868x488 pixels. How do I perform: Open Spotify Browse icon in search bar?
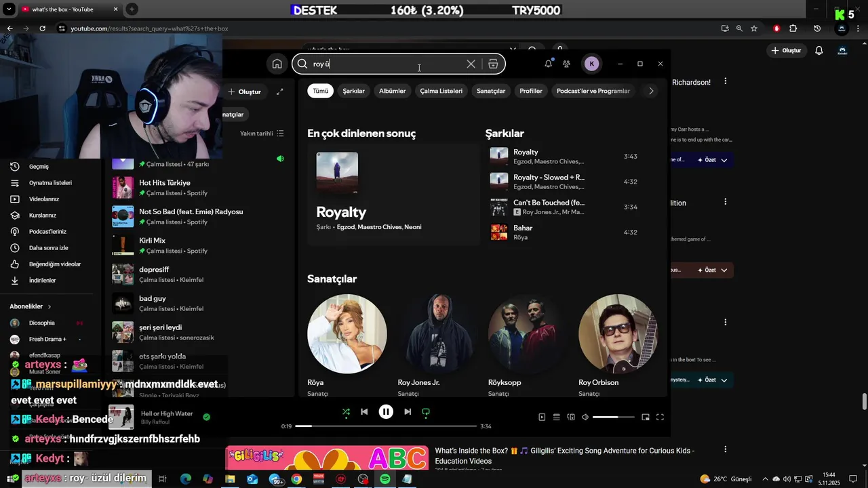click(493, 64)
